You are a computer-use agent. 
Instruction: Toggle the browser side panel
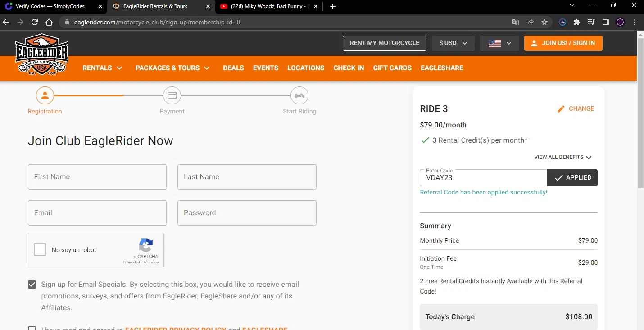(x=606, y=22)
